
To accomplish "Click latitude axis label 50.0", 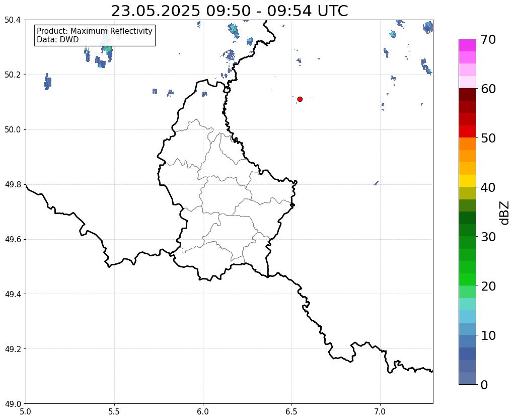I will coord(13,130).
